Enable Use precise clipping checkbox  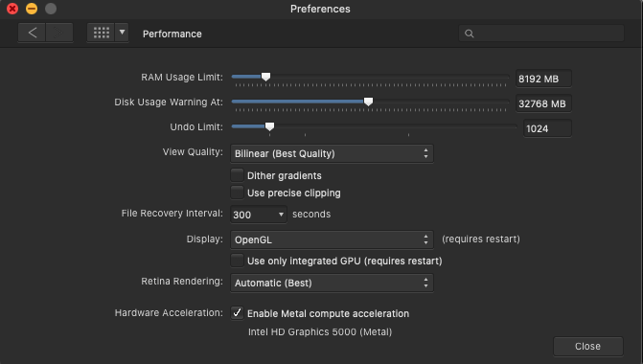coord(237,193)
